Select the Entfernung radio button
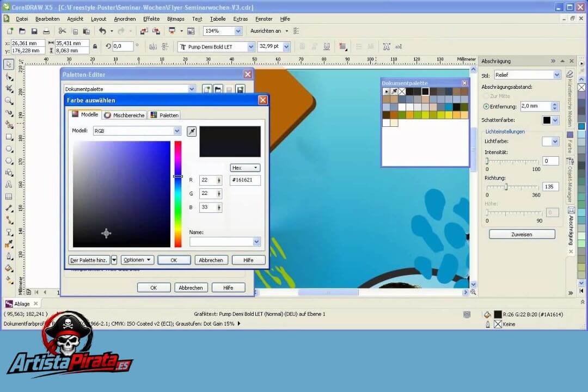Viewport: 588px width, 392px height. pos(486,107)
